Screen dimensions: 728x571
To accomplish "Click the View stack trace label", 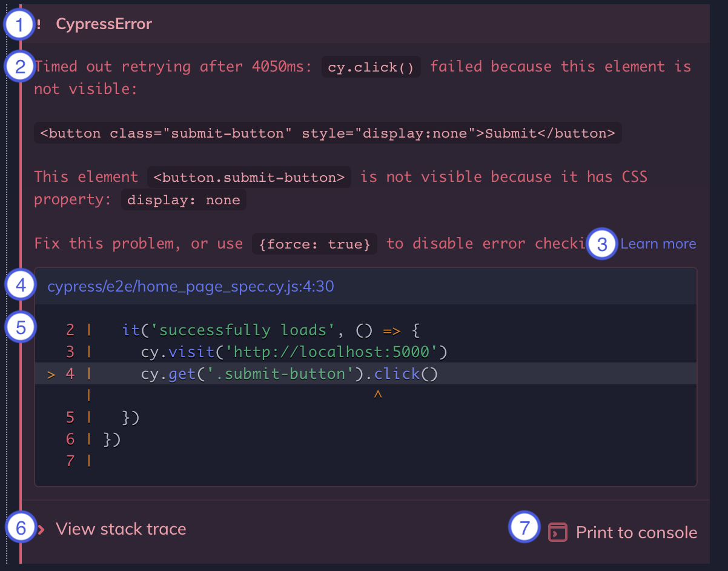I will tap(121, 529).
